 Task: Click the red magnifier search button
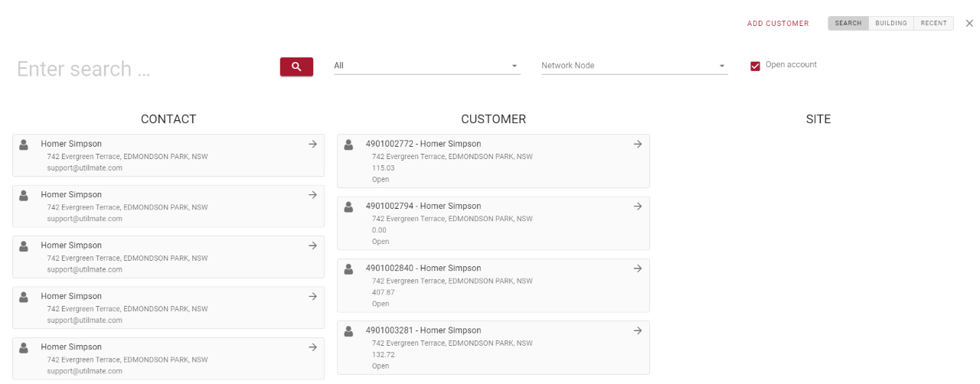296,67
